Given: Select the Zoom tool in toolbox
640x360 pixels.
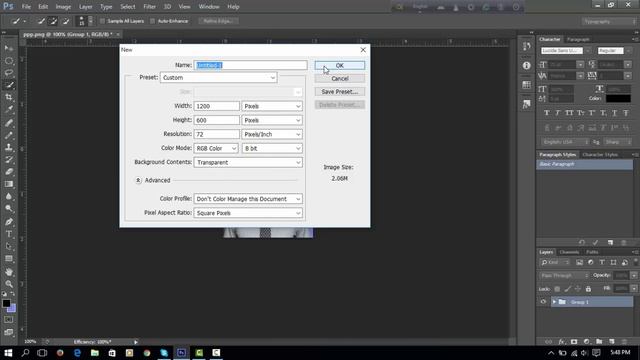Looking at the screenshot, I should click(x=9, y=284).
